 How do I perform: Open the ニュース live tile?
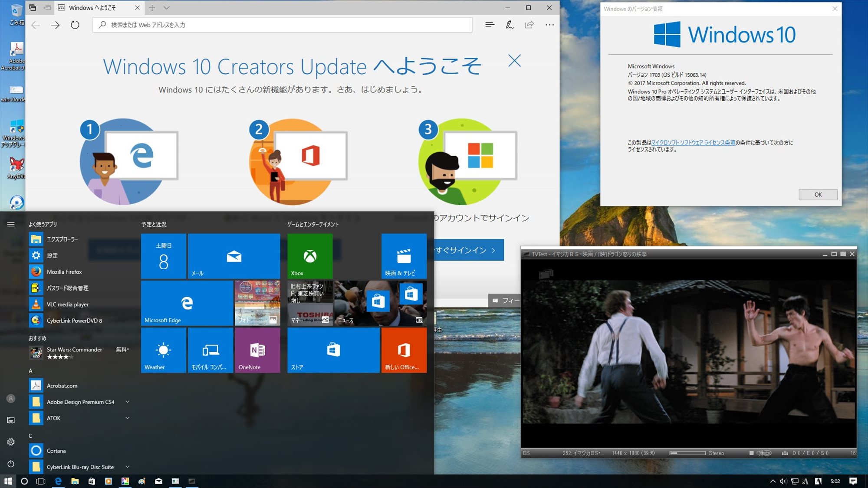point(380,303)
